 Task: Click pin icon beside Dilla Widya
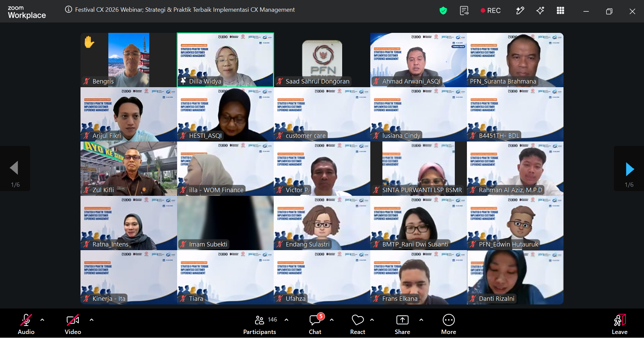pos(183,81)
